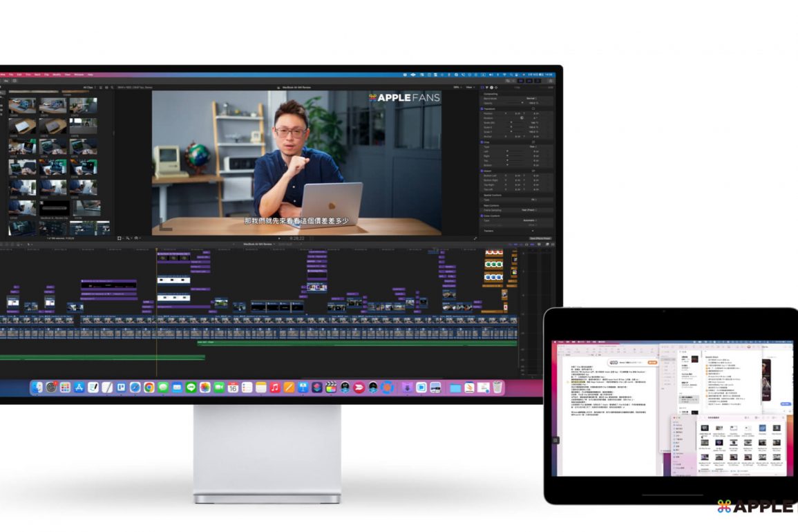Toggle the Transform checkbox in inspector
The image size is (798, 532).
[x=482, y=108]
